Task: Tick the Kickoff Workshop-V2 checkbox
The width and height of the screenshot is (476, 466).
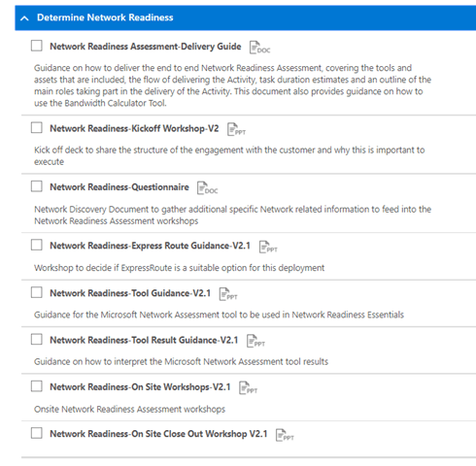Action: coord(37,127)
